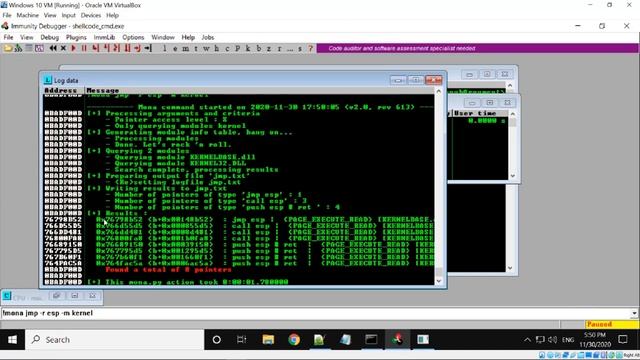
Task: Open Immunity Debugger File menu
Action: click(8, 37)
